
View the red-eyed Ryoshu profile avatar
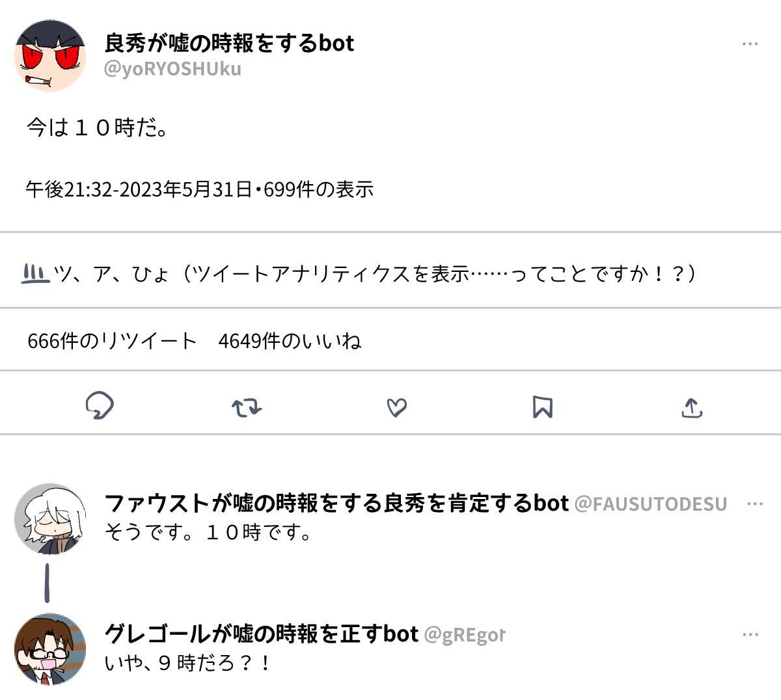point(50,55)
